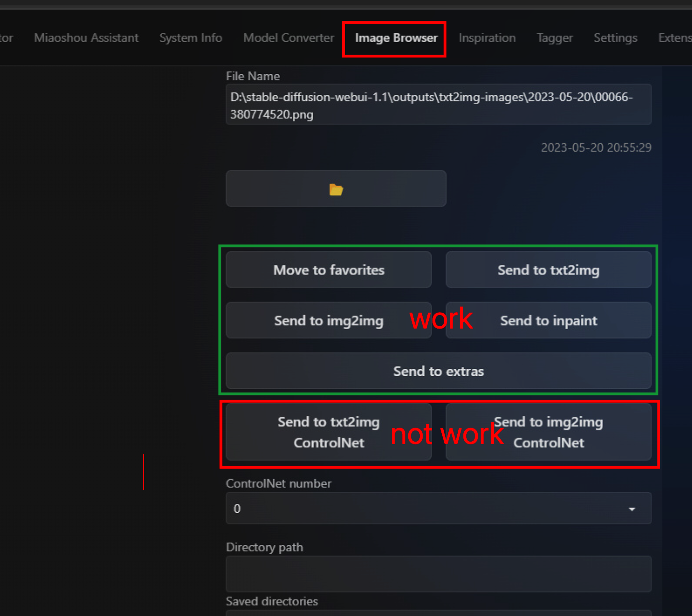Click Move to favorites
Viewport: 692px width, 616px height.
[x=328, y=270]
